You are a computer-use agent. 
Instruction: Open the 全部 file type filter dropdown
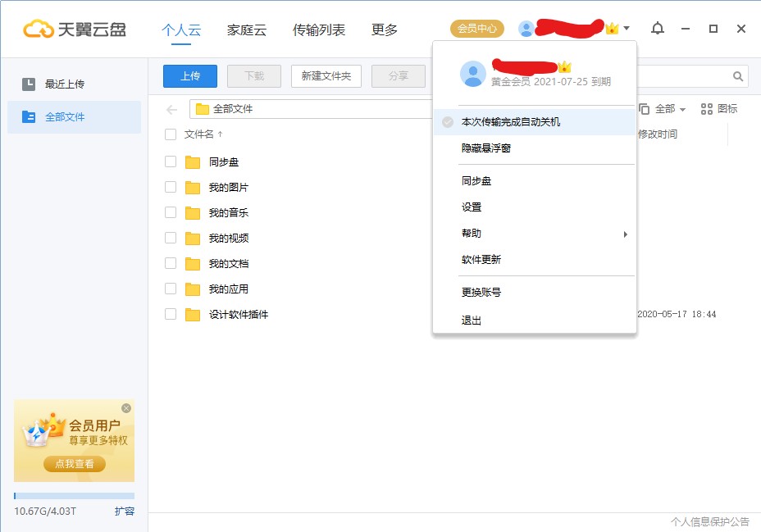tap(670, 109)
